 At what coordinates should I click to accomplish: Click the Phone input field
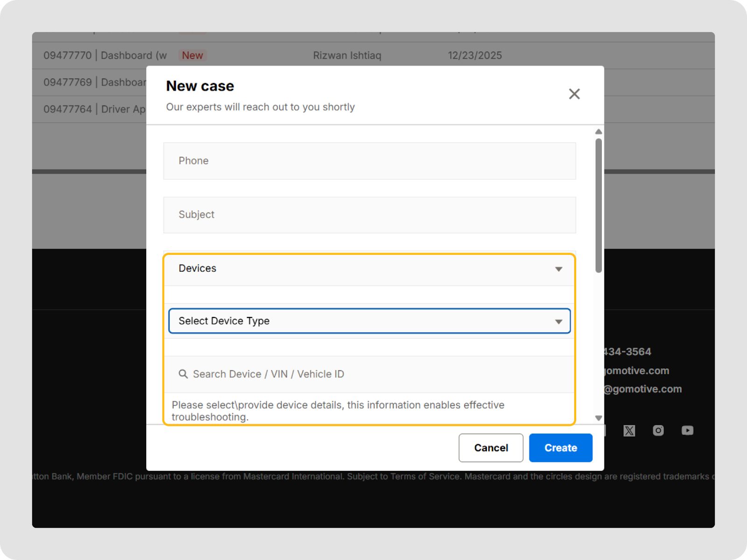[x=369, y=161]
